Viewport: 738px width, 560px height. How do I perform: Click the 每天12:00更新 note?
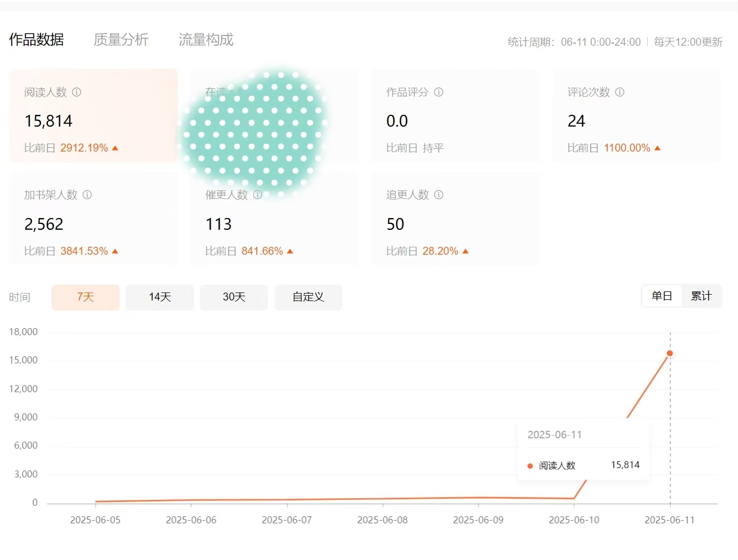688,42
